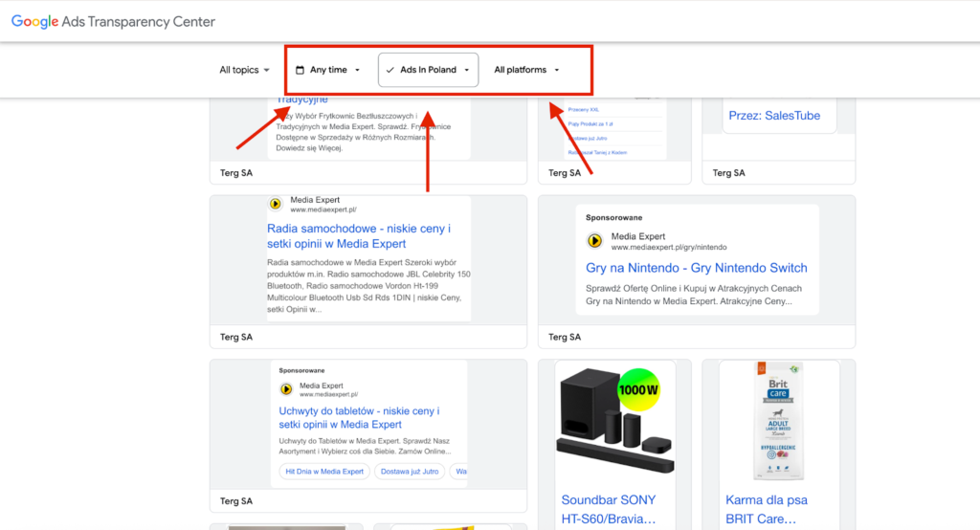The image size is (980, 530).
Task: Click the calendar icon beside Any time
Action: click(300, 70)
